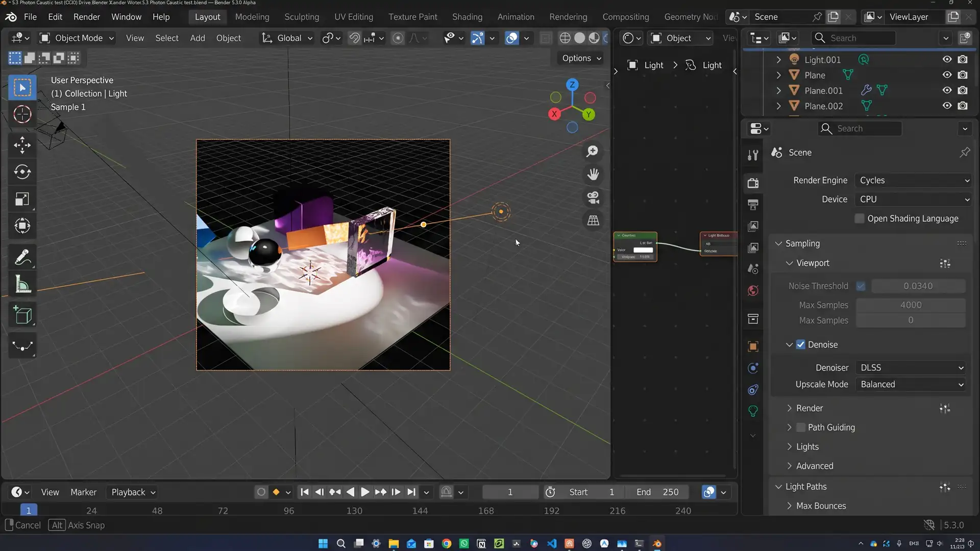Click Z axis on navigation gizmo
Screen dimensions: 980x551
(x=572, y=85)
